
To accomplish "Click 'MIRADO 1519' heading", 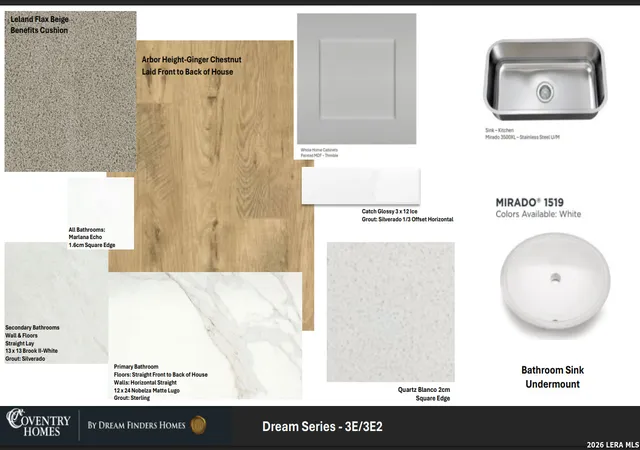I will point(529,203).
